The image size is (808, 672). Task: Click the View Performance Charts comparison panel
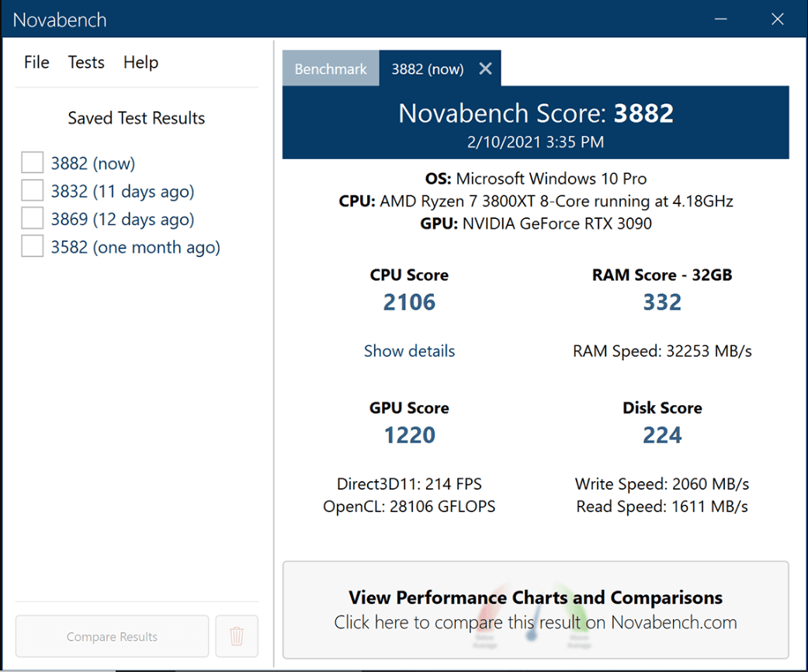(535, 609)
